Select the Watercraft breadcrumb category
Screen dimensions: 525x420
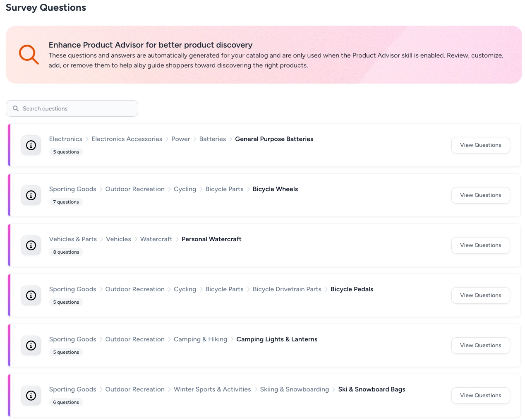click(156, 239)
